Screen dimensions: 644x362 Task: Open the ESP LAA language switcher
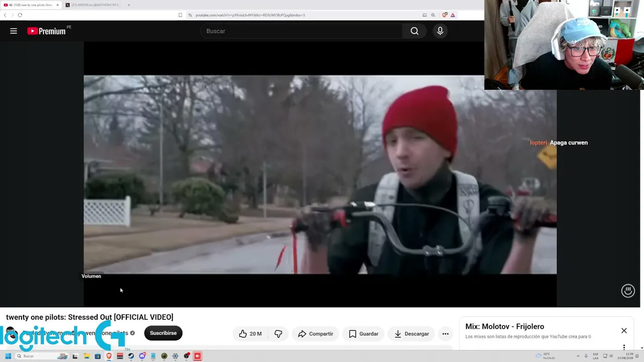click(596, 356)
